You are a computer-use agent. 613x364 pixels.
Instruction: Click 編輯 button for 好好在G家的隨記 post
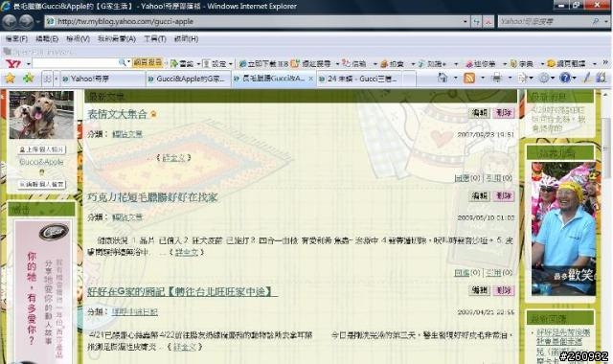[x=479, y=290]
